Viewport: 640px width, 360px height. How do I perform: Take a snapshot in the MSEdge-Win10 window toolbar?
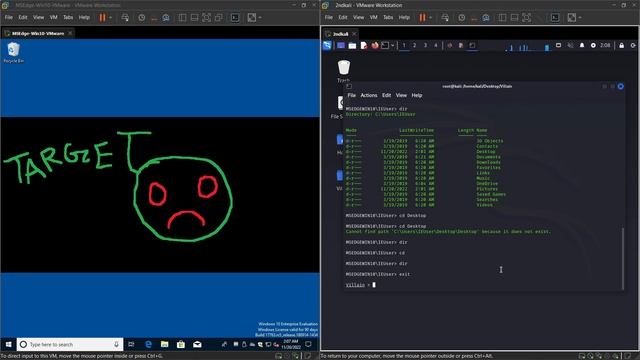click(142, 18)
